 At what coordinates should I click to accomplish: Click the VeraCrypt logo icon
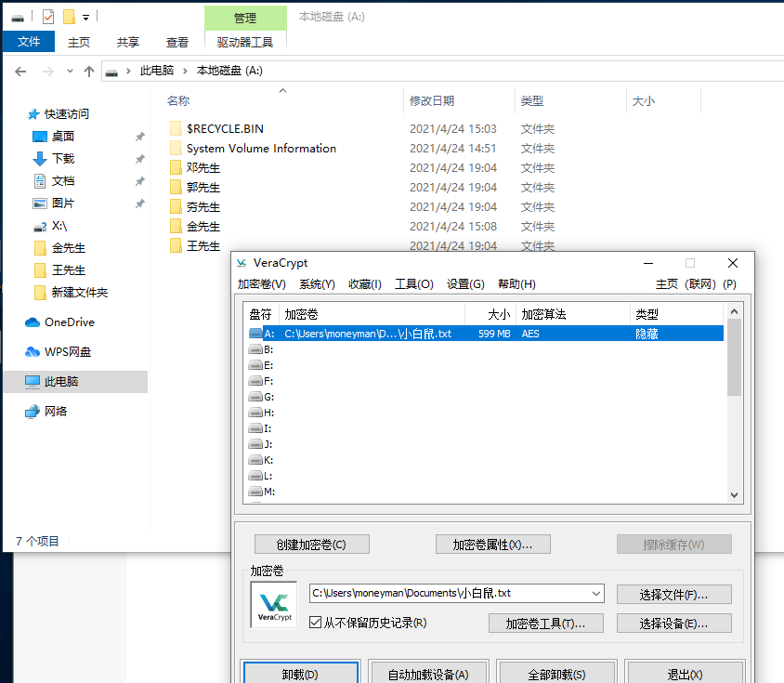pos(274,604)
